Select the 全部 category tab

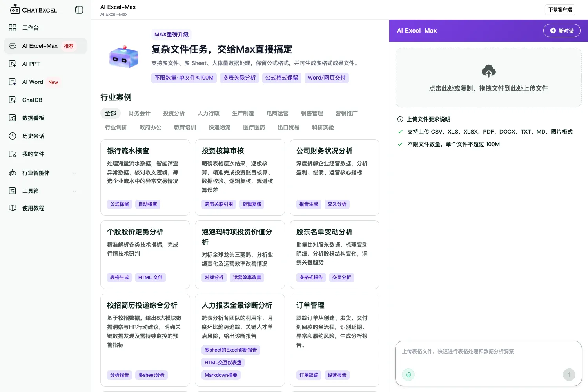111,113
